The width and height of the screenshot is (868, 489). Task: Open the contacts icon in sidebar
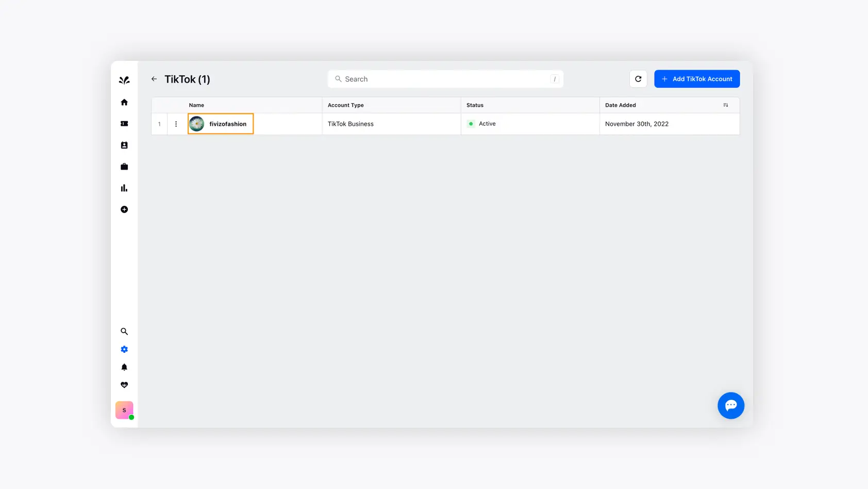coord(124,145)
